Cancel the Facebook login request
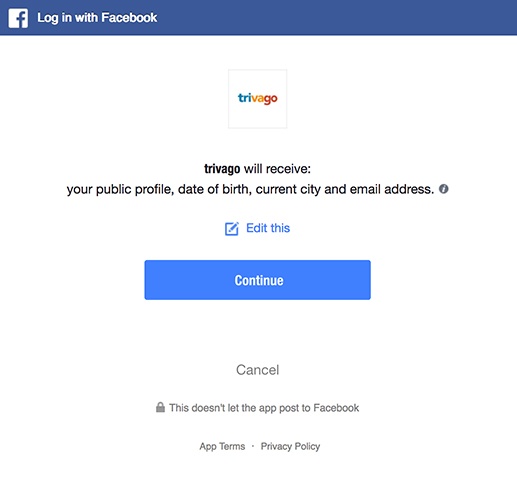This screenshot has height=500, width=517. point(257,370)
